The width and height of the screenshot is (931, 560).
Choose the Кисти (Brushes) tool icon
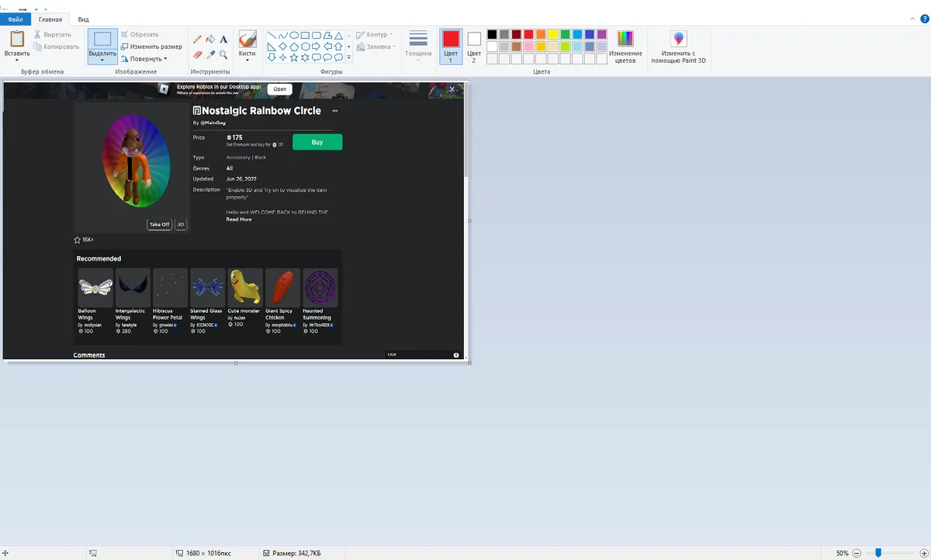pyautogui.click(x=247, y=39)
